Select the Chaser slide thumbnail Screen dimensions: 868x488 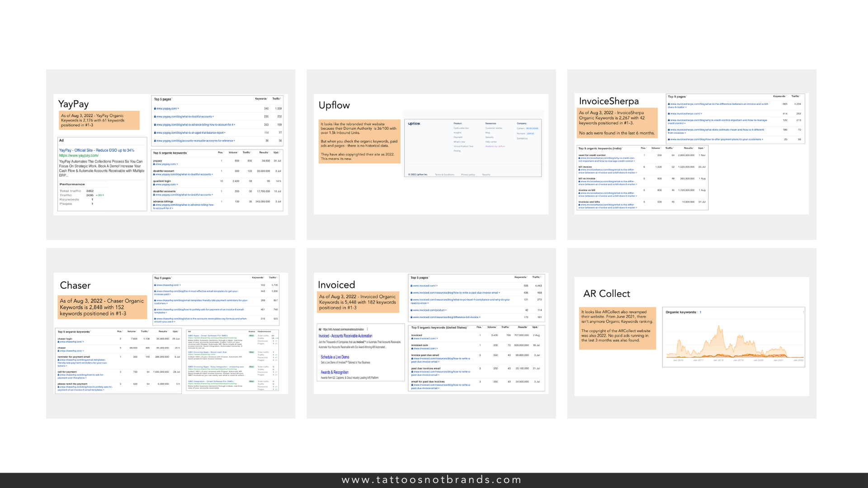tap(170, 333)
